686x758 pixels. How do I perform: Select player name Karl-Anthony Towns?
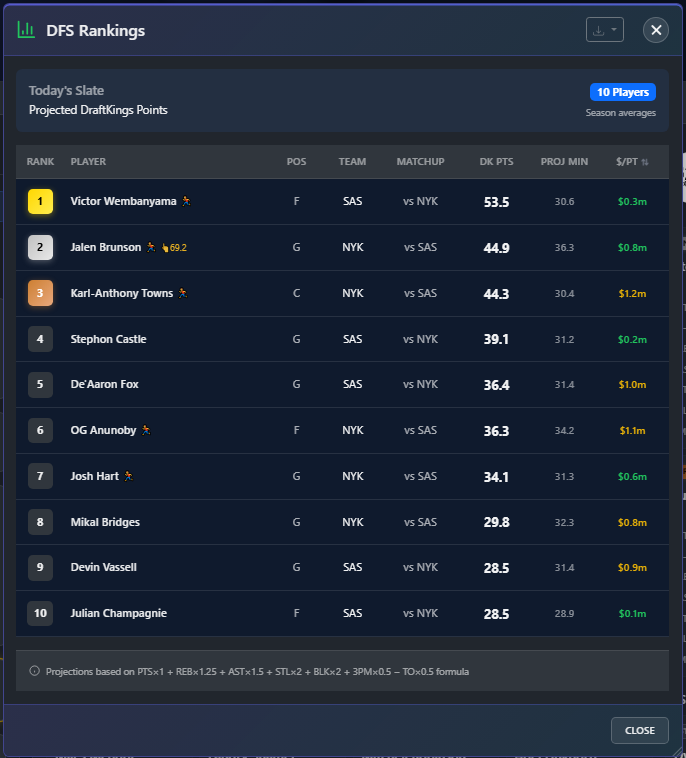pyautogui.click(x=122, y=293)
